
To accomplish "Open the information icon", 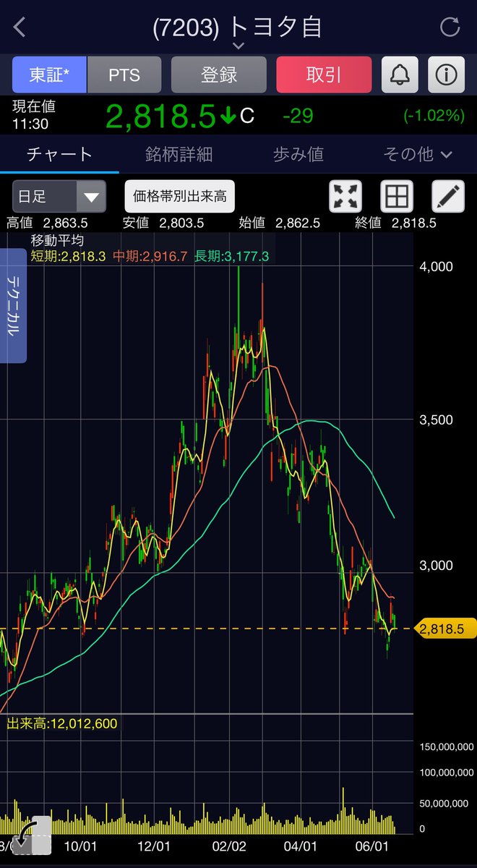I will [x=446, y=75].
